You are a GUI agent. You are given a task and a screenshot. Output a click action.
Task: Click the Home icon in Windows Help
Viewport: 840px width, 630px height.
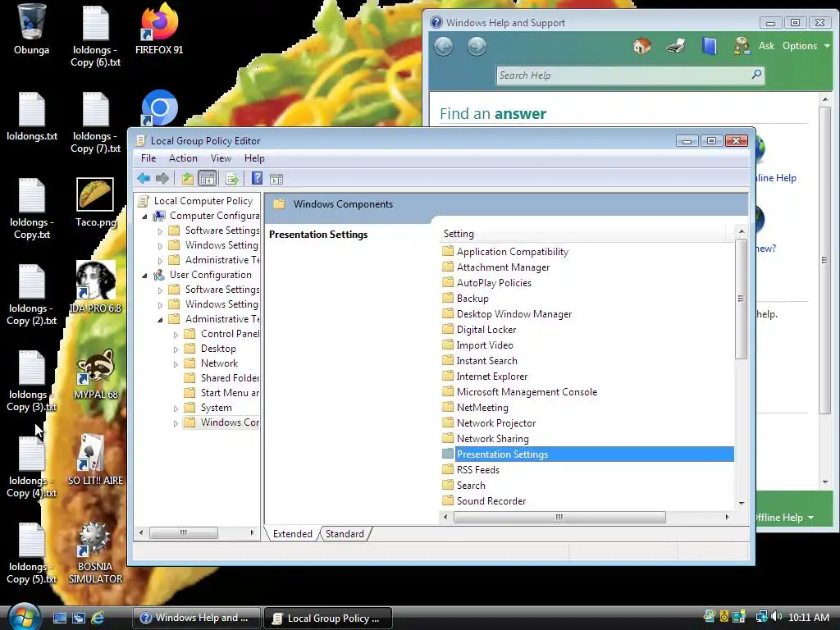pos(641,46)
